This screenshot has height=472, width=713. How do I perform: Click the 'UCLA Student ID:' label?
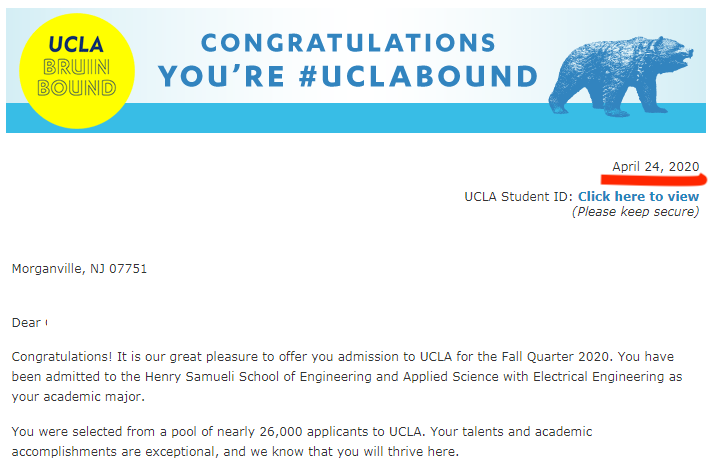tap(519, 197)
